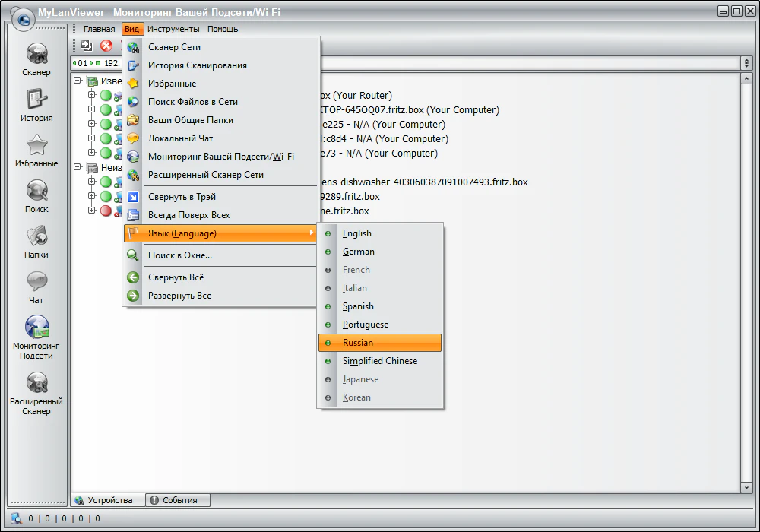Switch to the События tab
This screenshot has width=760, height=532.
point(178,500)
